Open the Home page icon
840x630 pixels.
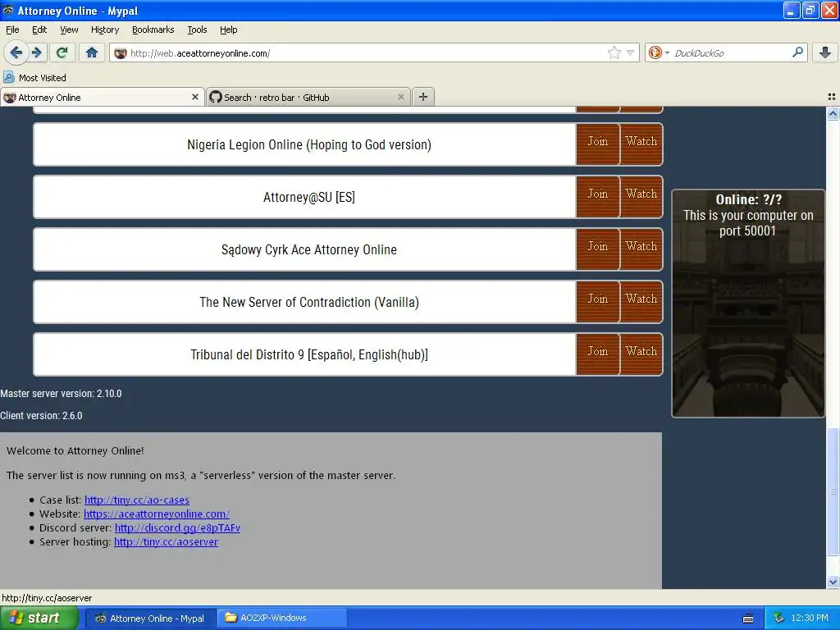tap(92, 52)
